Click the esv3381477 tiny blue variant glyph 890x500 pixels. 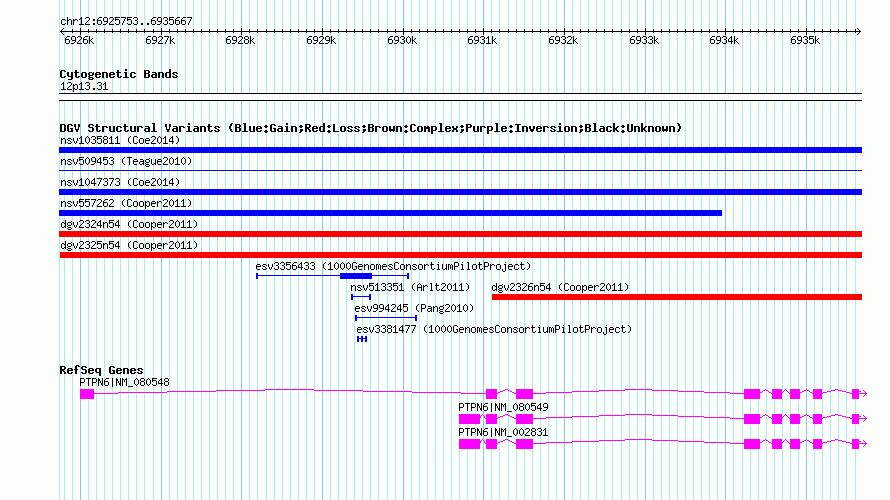(x=362, y=339)
